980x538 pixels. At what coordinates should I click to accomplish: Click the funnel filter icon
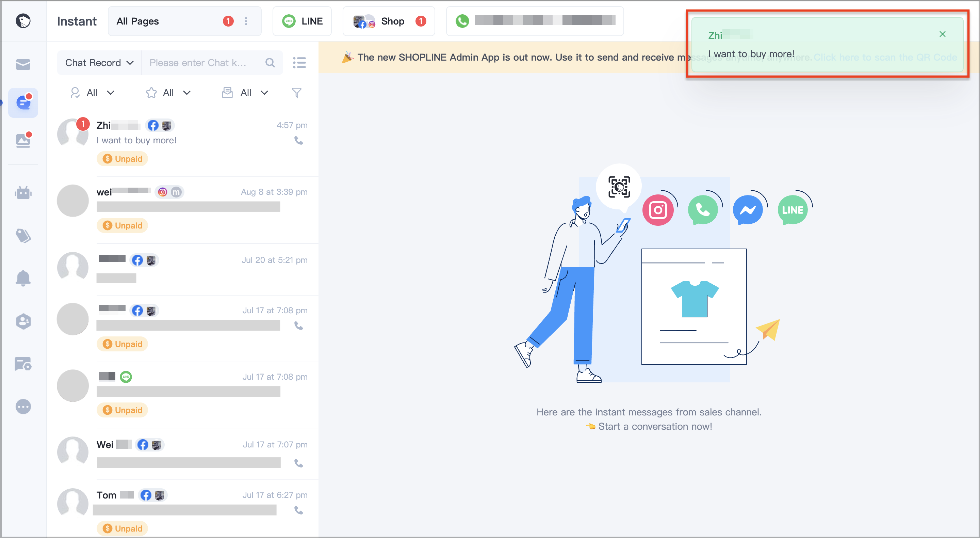click(x=296, y=93)
